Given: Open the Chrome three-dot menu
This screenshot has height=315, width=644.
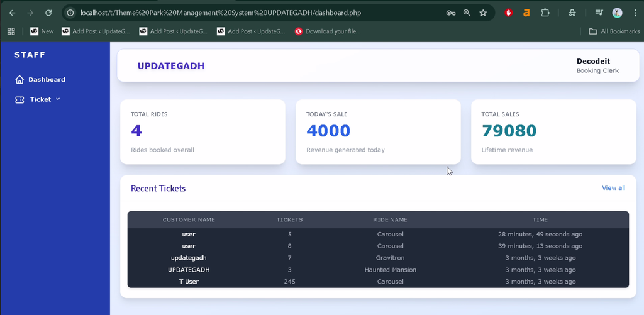Looking at the screenshot, I should 635,13.
